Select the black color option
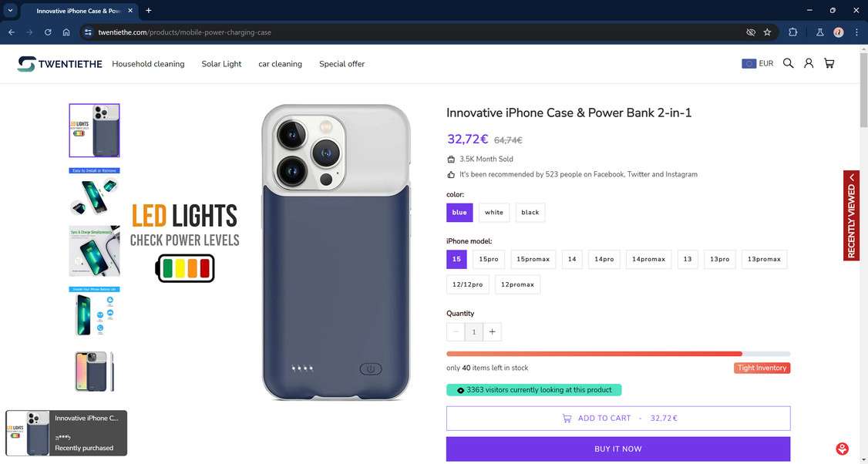Screen dimensions: 868x464 pyautogui.click(x=530, y=213)
